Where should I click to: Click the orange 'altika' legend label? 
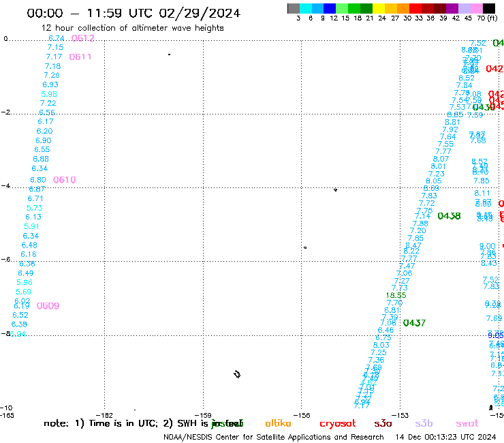pyautogui.click(x=278, y=423)
